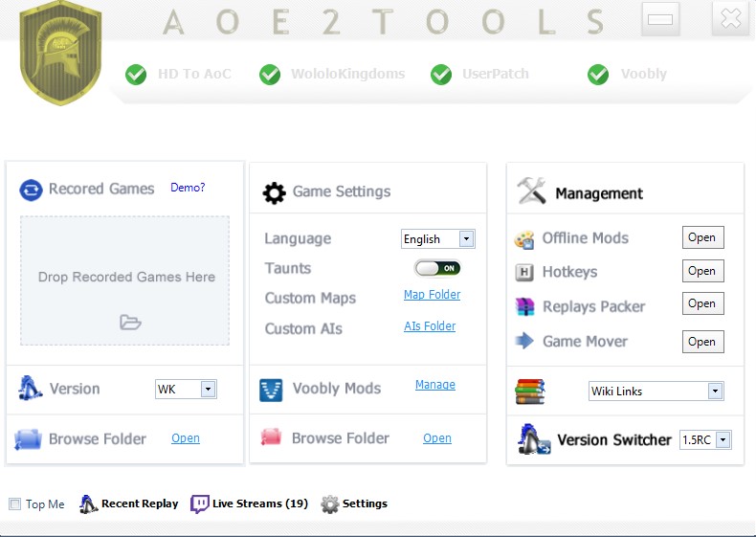This screenshot has height=537, width=756.
Task: Click the Game Settings gear icon
Action: (274, 192)
